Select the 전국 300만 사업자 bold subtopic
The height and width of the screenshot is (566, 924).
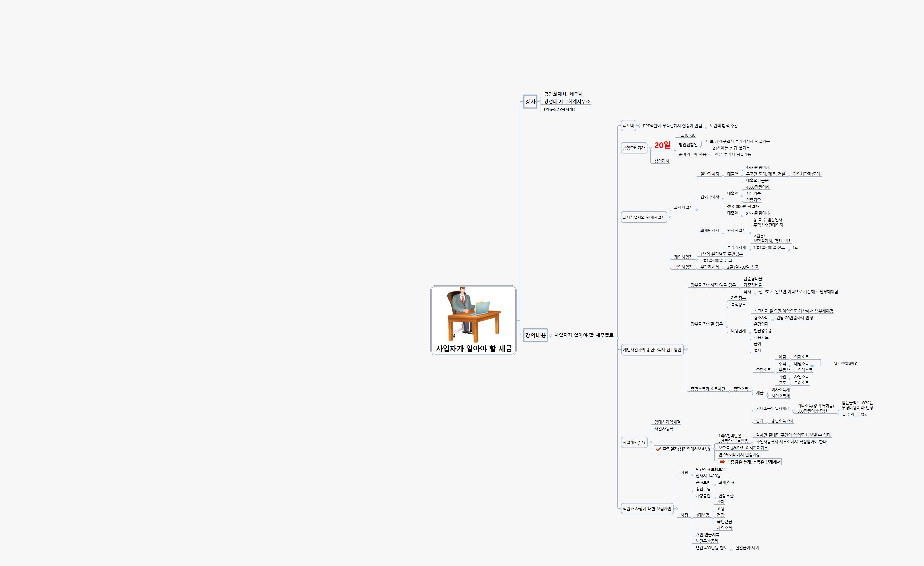[743, 206]
